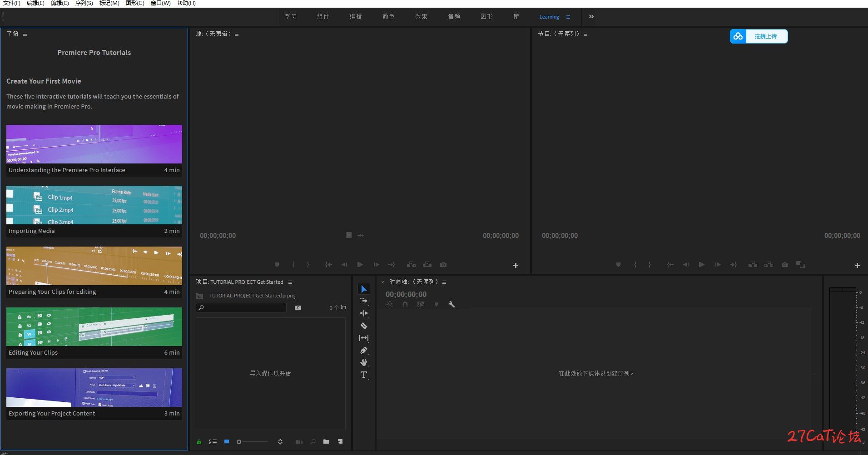Adjust Project panel thumbnail zoom slider

coord(252,442)
